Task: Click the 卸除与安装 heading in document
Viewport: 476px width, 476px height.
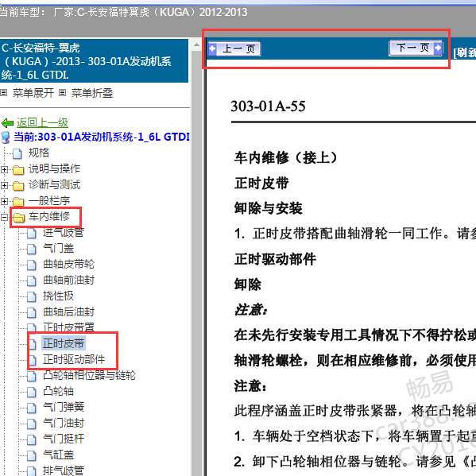Action: (268, 208)
